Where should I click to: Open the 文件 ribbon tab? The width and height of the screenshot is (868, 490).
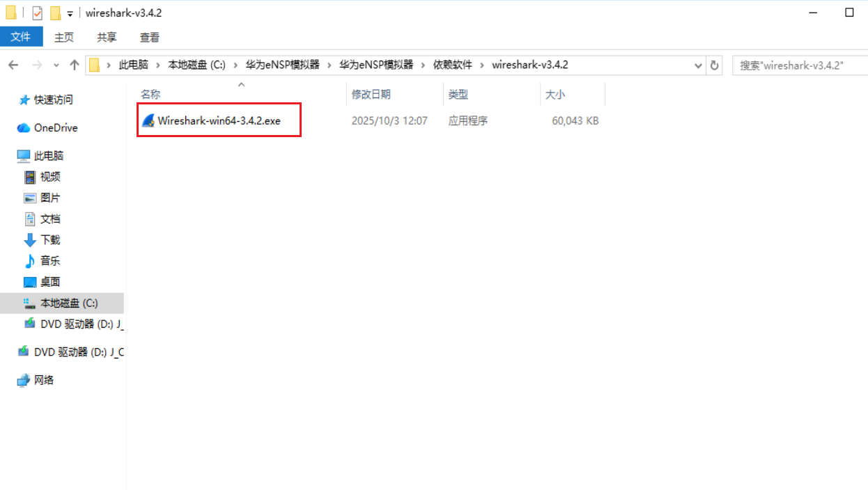click(22, 37)
